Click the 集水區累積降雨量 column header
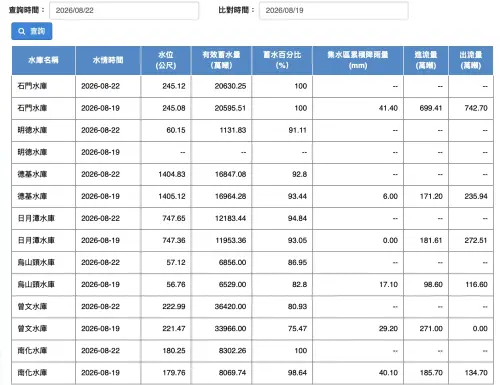This screenshot has width=500, height=385. 358,60
